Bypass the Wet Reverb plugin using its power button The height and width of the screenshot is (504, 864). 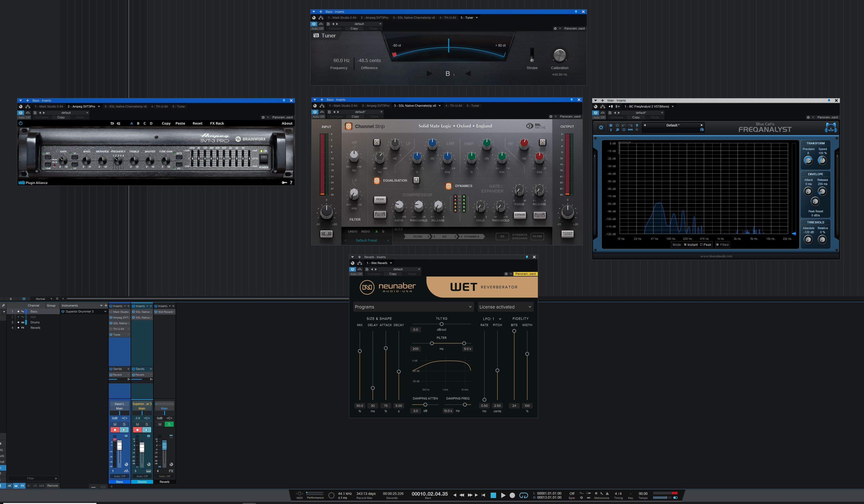[352, 269]
